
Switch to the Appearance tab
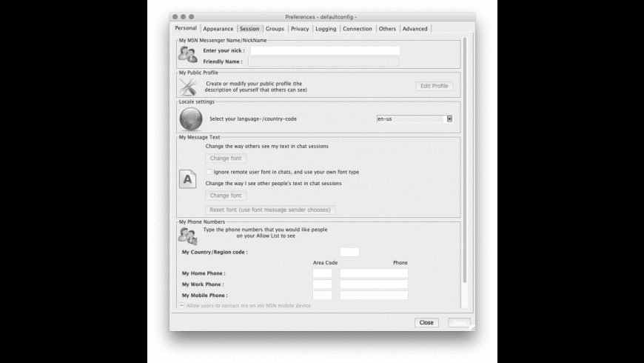(218, 29)
